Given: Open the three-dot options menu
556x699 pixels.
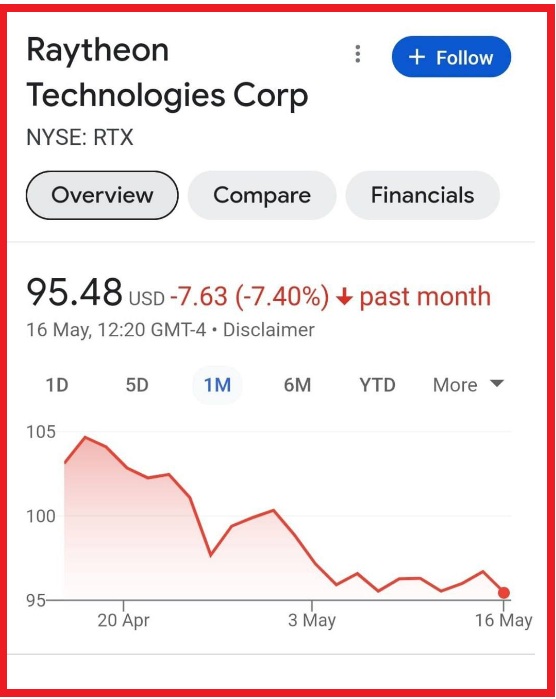Looking at the screenshot, I should 358,54.
